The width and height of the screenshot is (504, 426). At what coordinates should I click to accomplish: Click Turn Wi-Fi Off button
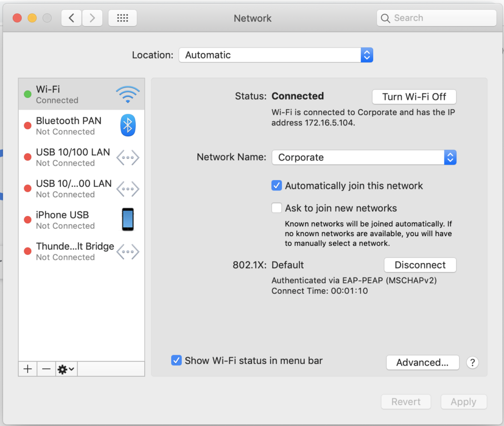(x=414, y=97)
